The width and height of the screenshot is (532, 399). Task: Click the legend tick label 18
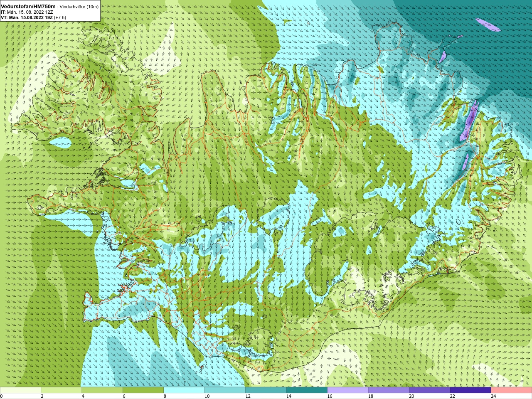tap(370, 396)
